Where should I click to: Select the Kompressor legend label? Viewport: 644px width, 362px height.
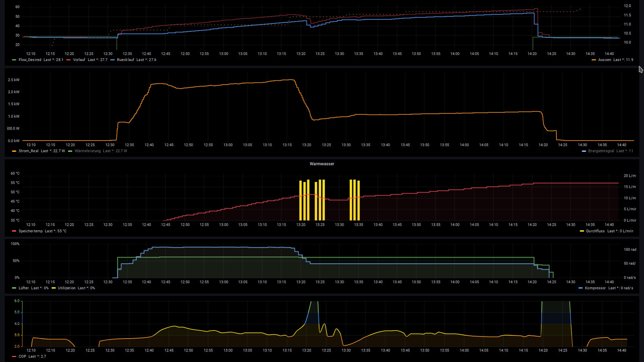(595, 288)
